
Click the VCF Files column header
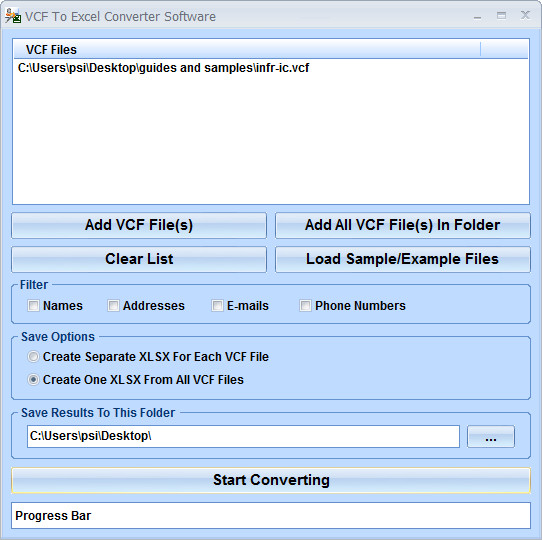tap(247, 50)
